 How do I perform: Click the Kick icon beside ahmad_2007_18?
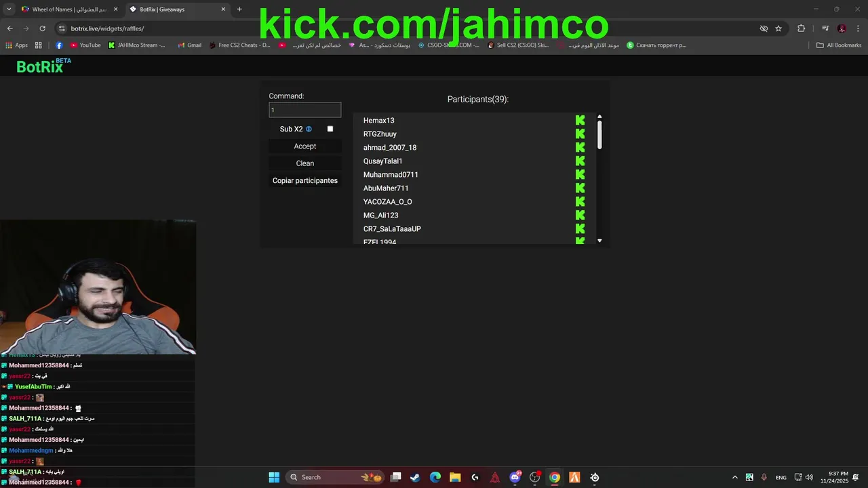point(580,148)
